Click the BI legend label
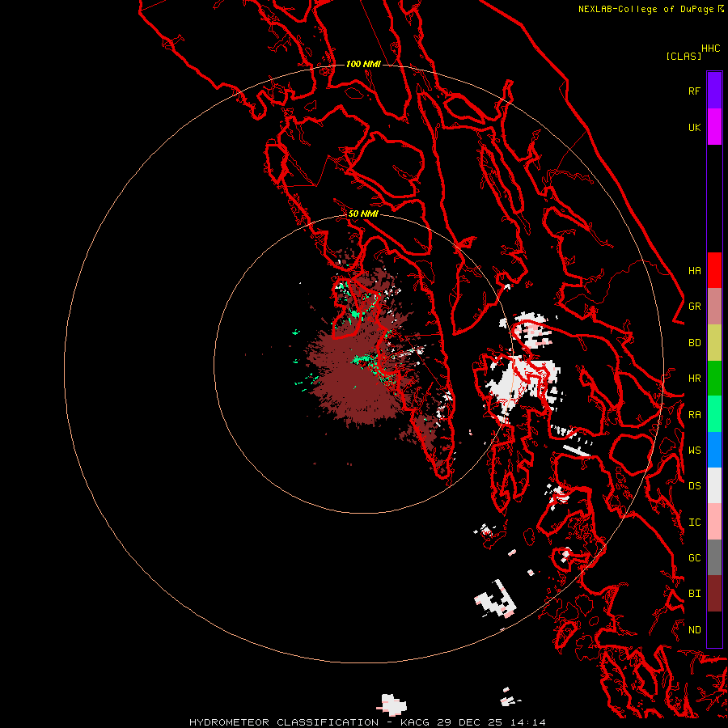The image size is (728, 728). click(694, 594)
